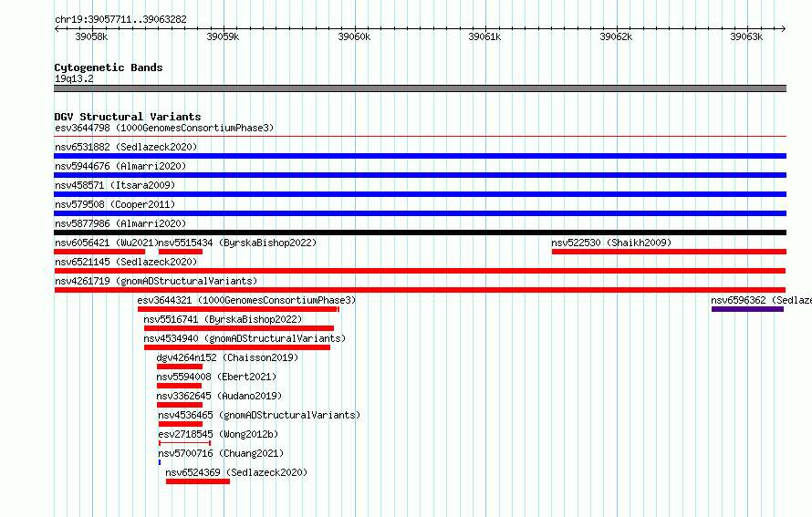Click the 39062k ruler tick label
The width and height of the screenshot is (812, 517).
[x=616, y=36]
